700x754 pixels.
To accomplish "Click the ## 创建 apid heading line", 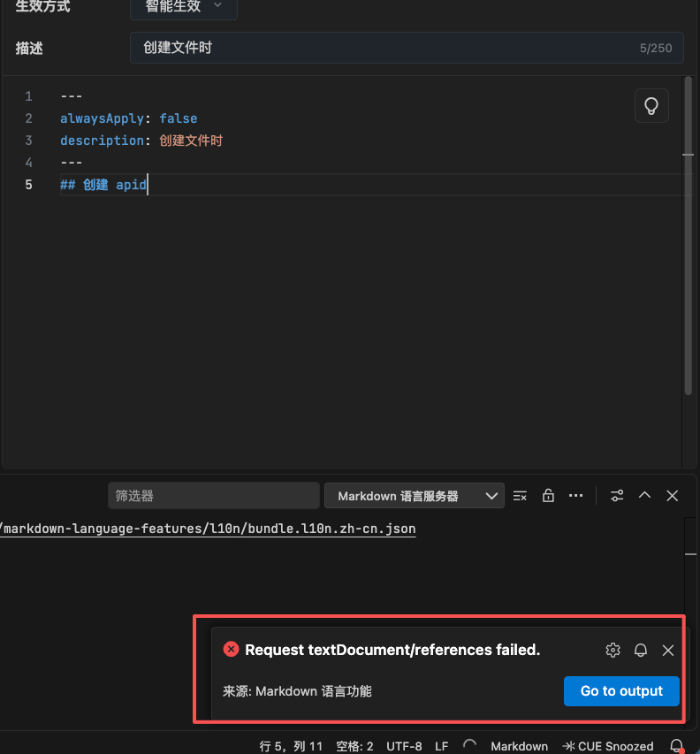I will 103,185.
